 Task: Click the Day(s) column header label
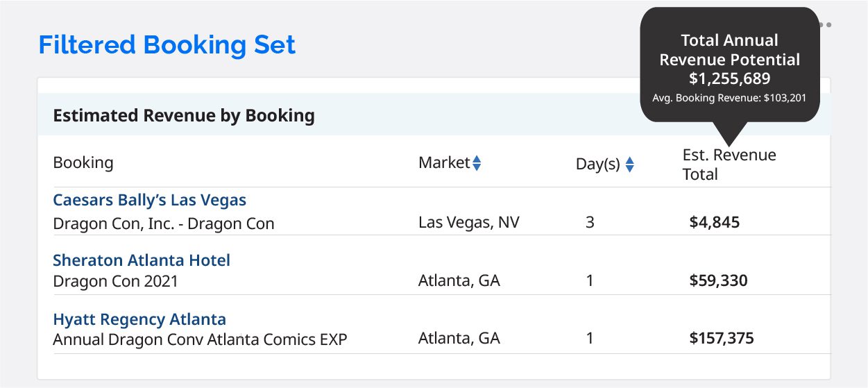coord(598,165)
